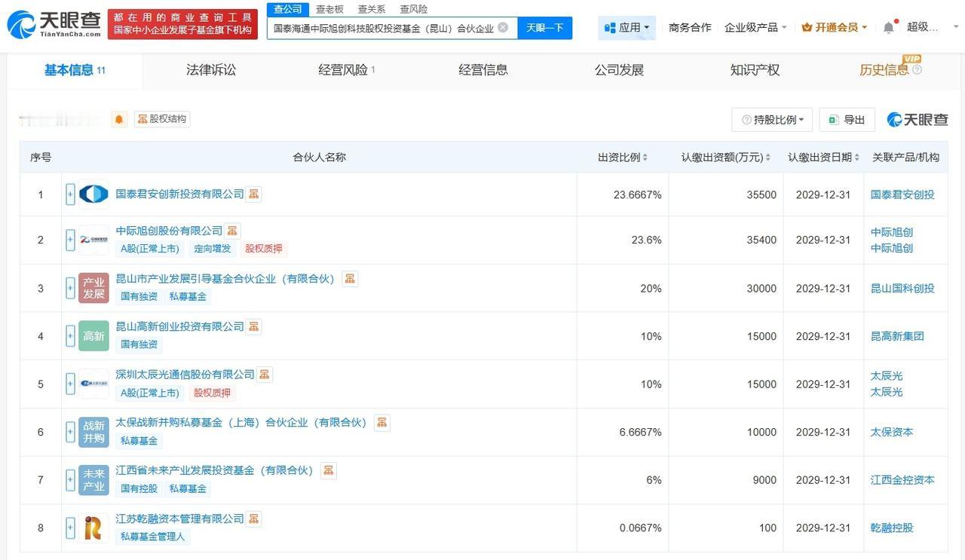Switch to the 查老板 search tab

[329, 9]
